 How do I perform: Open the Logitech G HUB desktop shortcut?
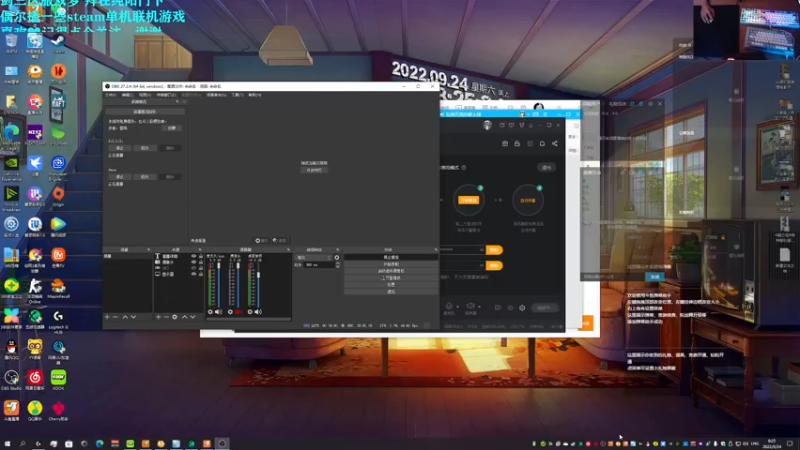point(58,320)
